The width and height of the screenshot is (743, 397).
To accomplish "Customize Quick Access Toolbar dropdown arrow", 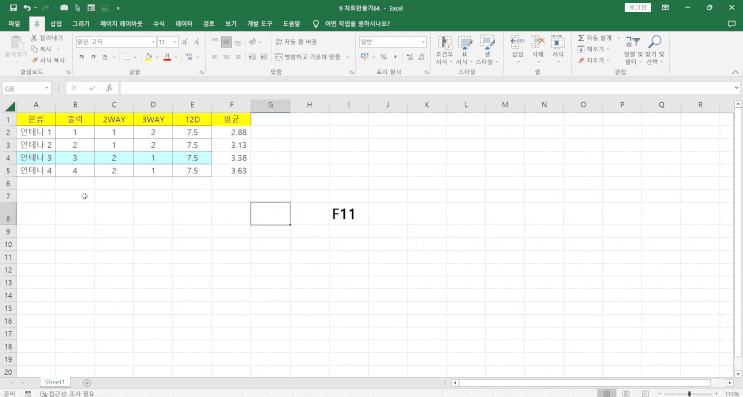I will click(x=118, y=8).
